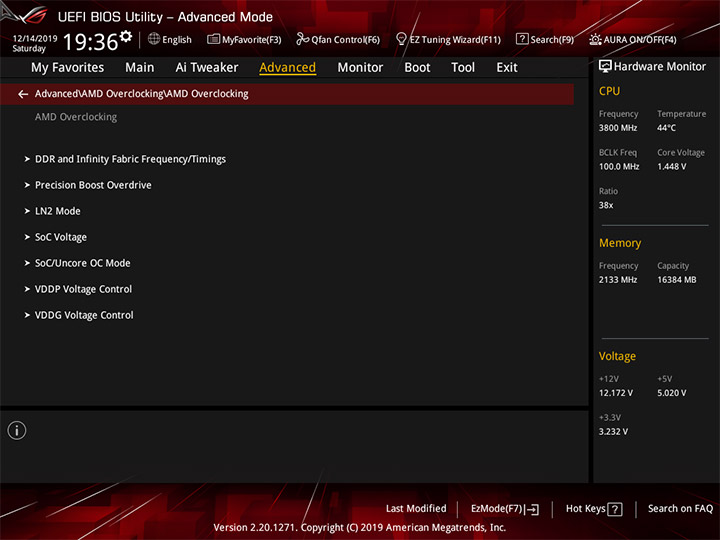
Task: Click the globe language icon
Action: tap(154, 39)
